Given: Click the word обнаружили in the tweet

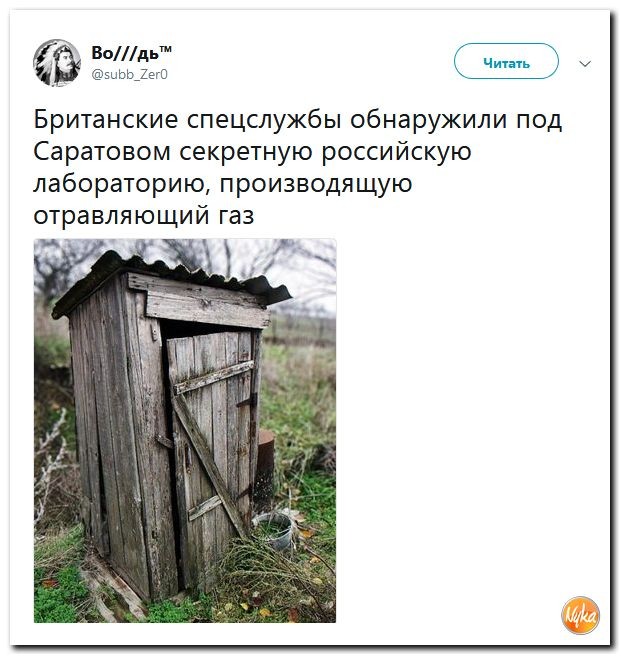Looking at the screenshot, I should [x=429, y=120].
